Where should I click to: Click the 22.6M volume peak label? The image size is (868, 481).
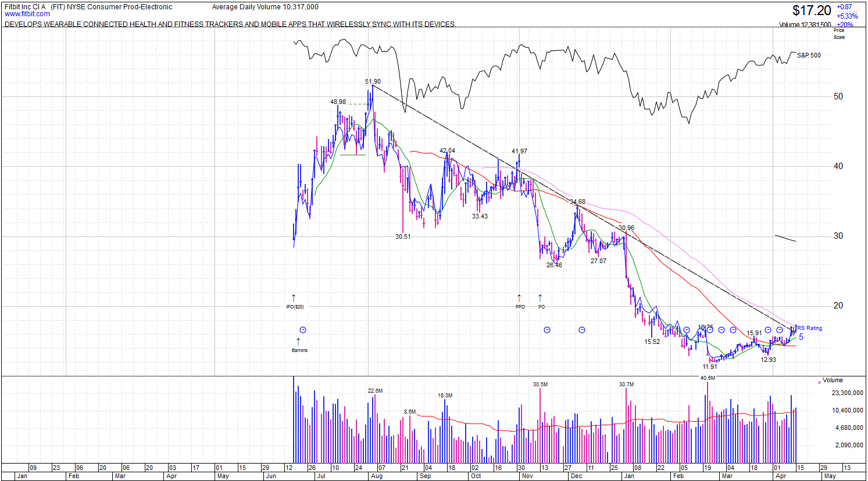375,391
